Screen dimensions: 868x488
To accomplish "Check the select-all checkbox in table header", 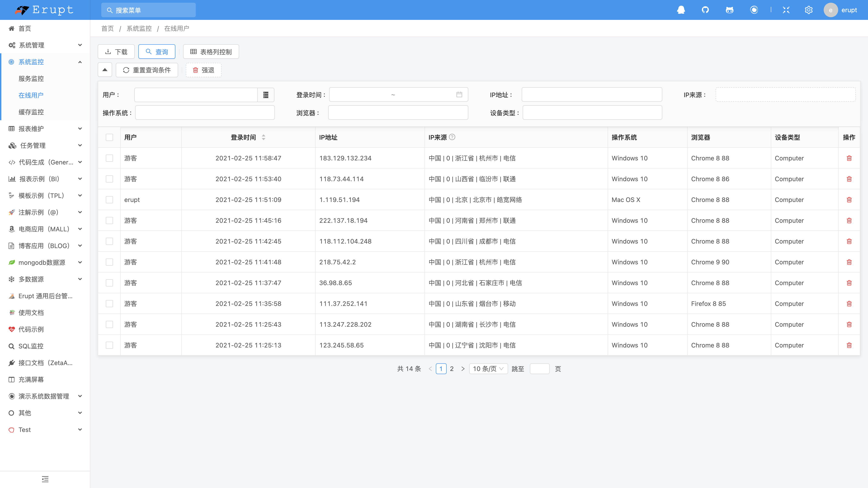I will (109, 137).
